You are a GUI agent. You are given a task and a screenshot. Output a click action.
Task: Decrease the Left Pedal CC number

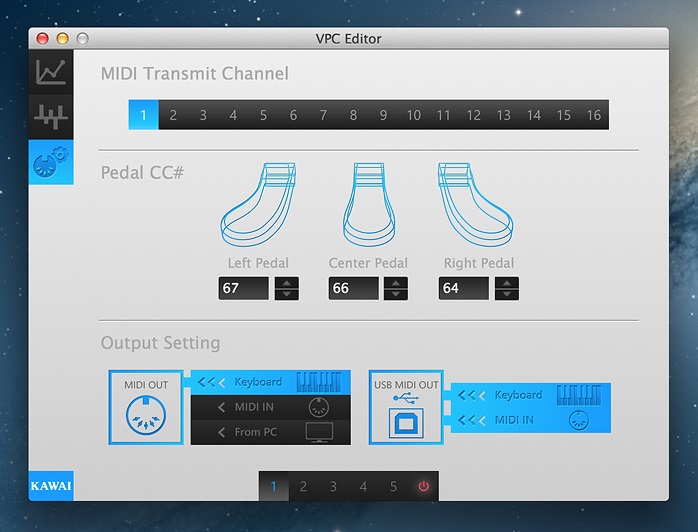point(287,294)
